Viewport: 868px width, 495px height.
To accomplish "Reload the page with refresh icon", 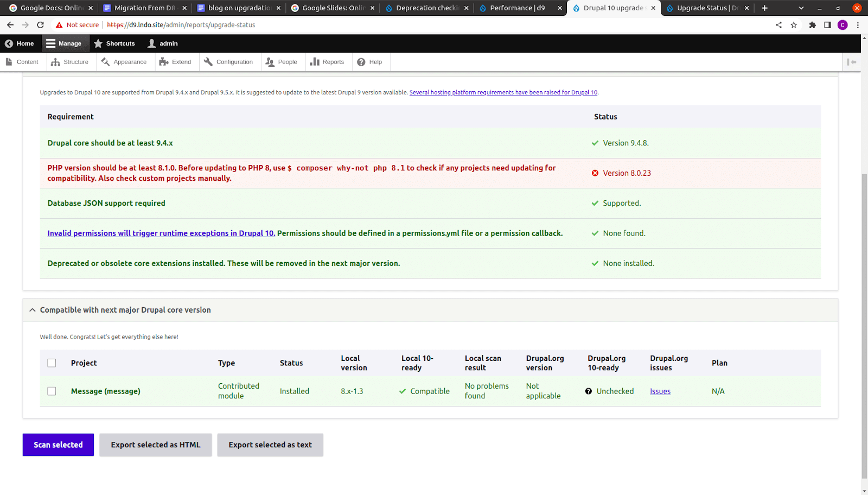I will (x=40, y=25).
